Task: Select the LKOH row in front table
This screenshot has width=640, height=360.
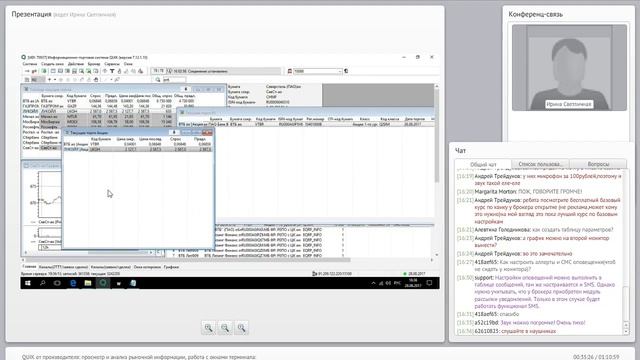Action: (x=138, y=149)
